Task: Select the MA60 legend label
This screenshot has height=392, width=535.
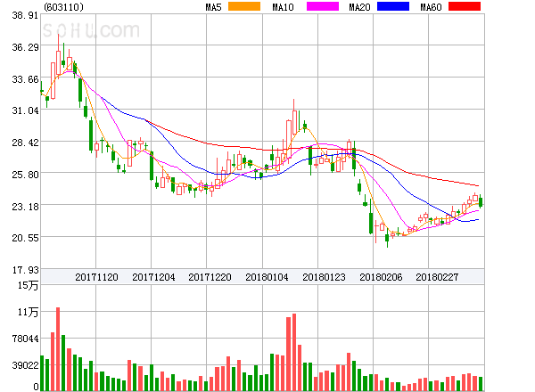Action: (x=431, y=7)
